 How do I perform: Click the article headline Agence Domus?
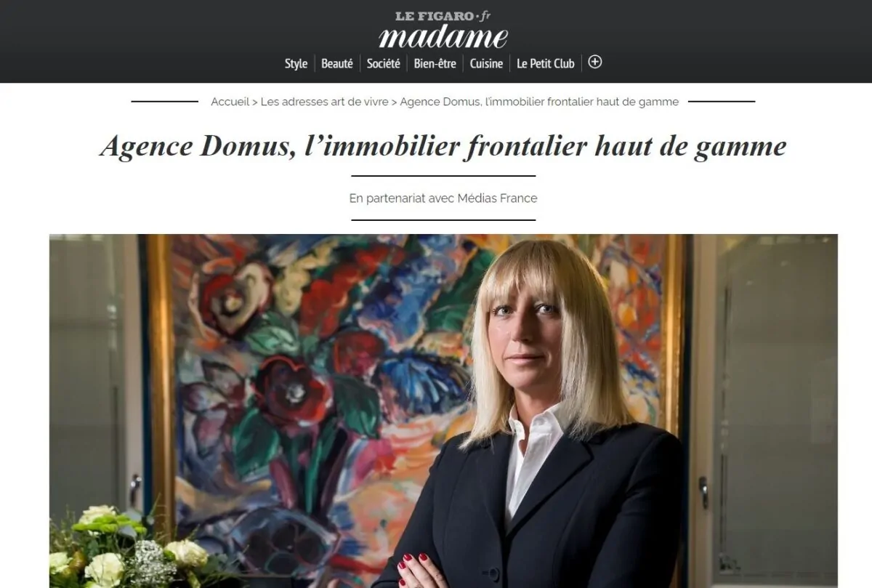tap(443, 146)
